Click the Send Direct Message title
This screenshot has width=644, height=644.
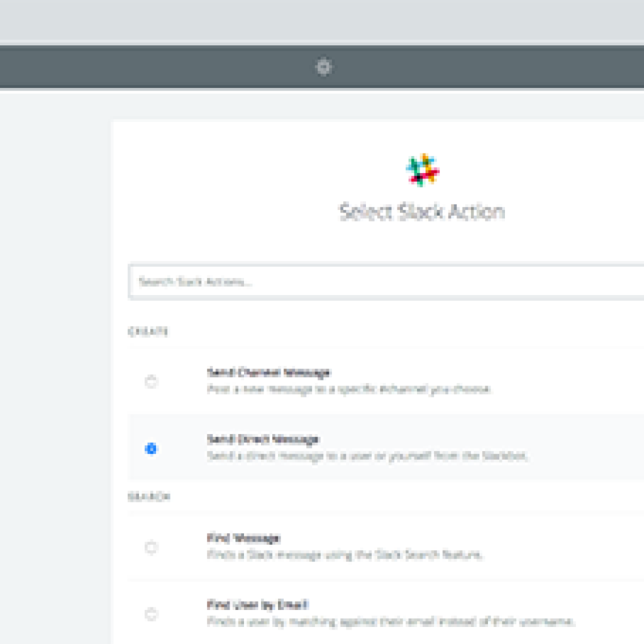pyautogui.click(x=263, y=440)
